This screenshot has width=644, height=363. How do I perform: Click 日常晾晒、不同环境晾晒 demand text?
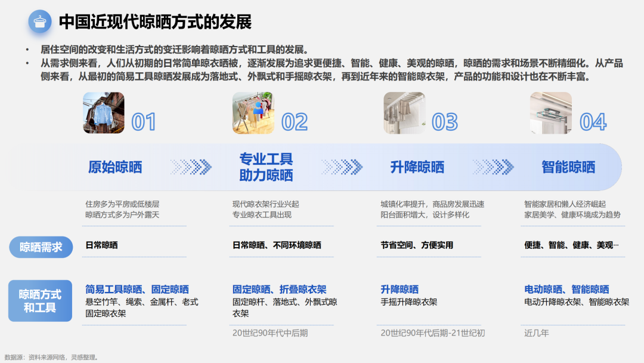[x=277, y=245]
